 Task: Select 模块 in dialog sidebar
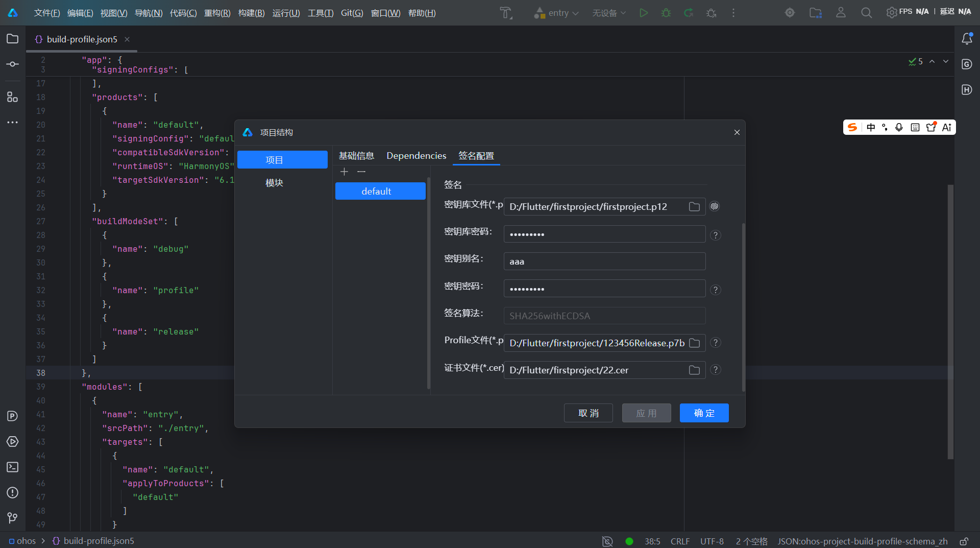[274, 183]
